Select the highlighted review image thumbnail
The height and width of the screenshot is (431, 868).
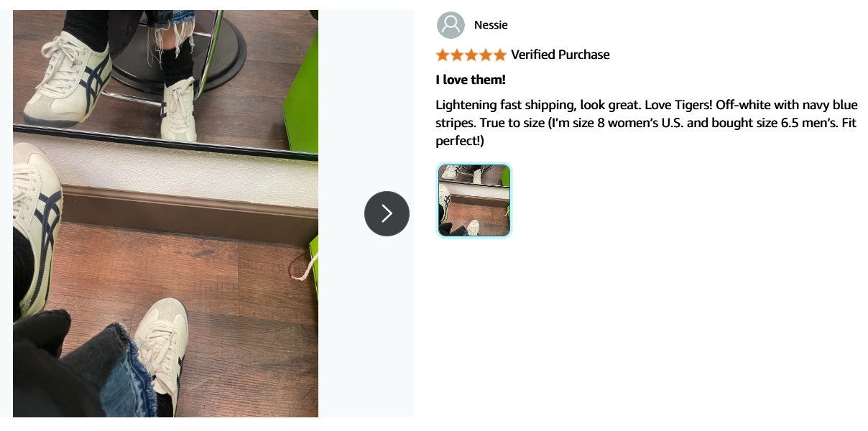pyautogui.click(x=474, y=200)
